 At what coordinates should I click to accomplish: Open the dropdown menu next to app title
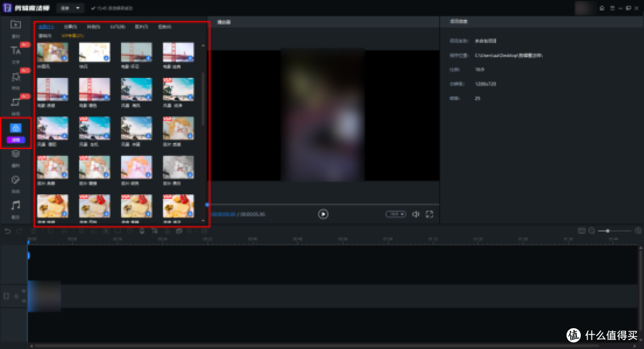tap(70, 8)
